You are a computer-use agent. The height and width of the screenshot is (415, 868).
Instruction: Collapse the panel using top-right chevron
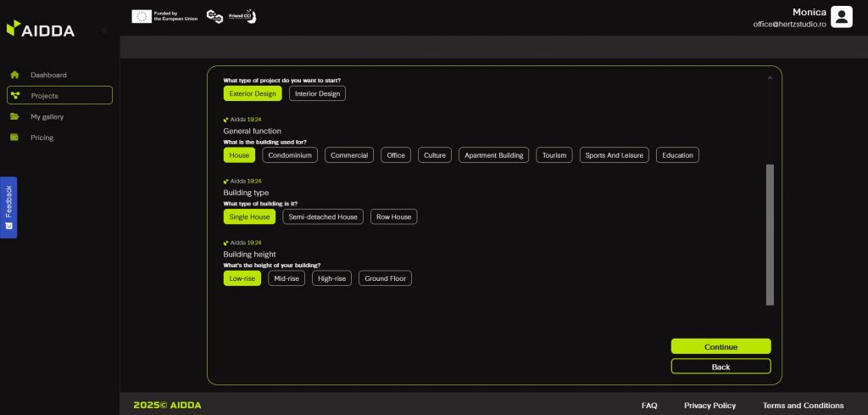click(x=770, y=78)
